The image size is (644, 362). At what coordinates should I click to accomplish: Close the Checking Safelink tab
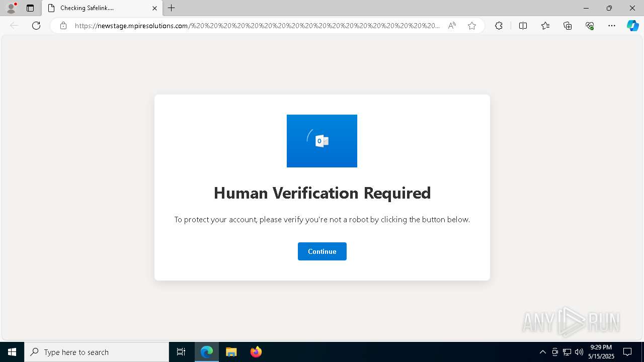pos(154,8)
